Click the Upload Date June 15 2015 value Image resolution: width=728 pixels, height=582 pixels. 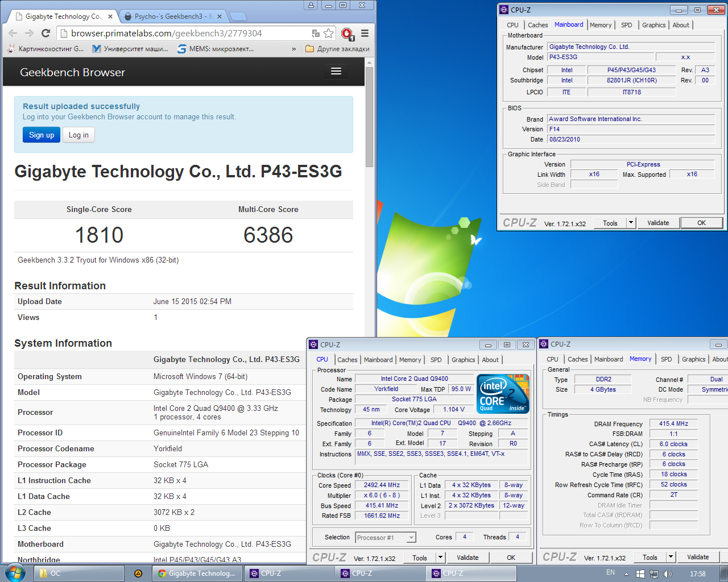[x=192, y=301]
